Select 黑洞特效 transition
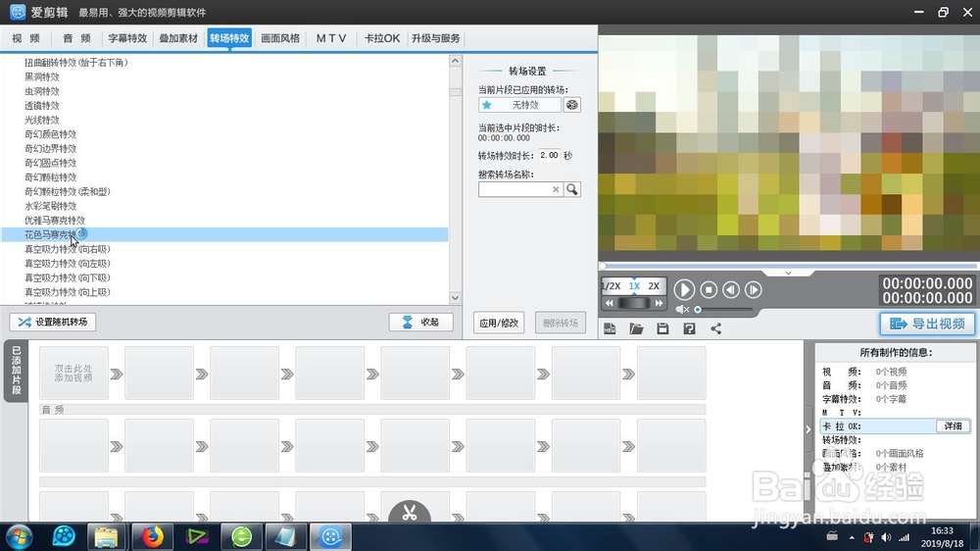Image resolution: width=980 pixels, height=551 pixels. point(42,76)
